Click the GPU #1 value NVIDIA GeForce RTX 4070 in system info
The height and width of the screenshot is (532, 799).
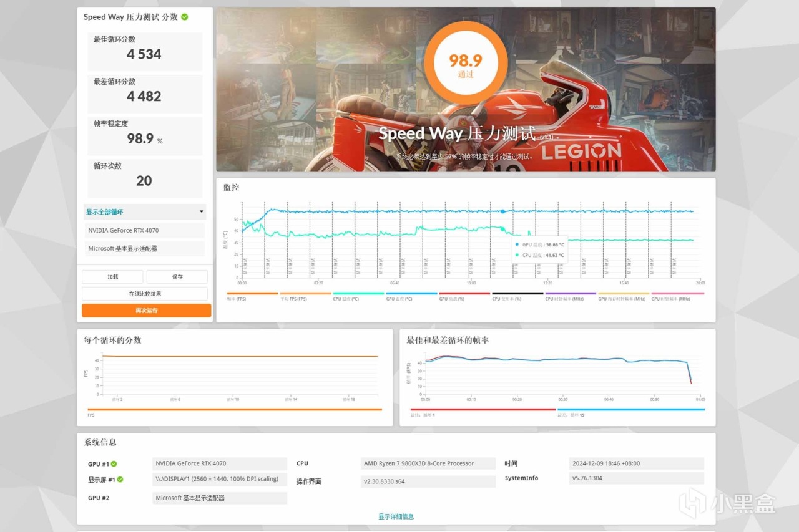click(220, 463)
